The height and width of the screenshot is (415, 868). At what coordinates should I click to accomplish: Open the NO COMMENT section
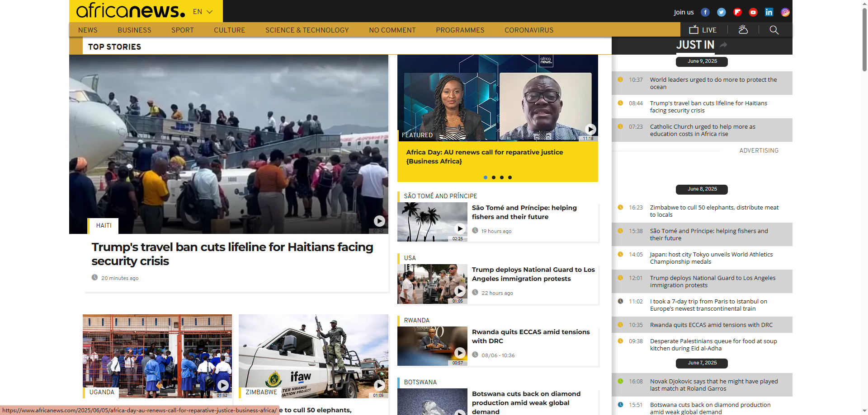coord(392,30)
